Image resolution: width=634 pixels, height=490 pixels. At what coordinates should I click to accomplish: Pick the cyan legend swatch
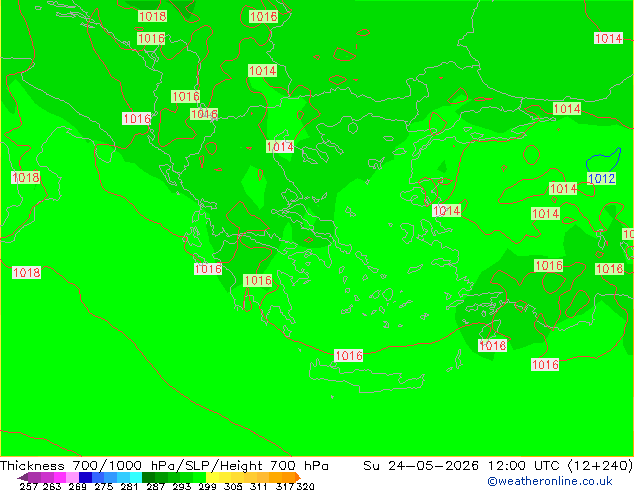136,477
